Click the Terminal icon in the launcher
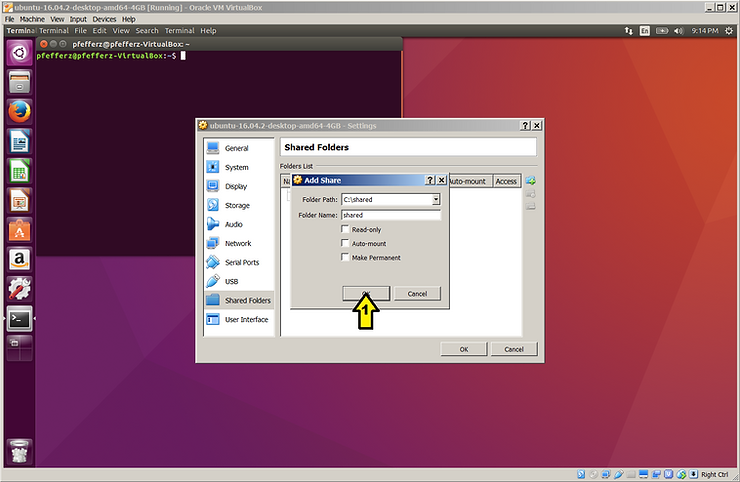740x482 pixels. click(x=19, y=319)
